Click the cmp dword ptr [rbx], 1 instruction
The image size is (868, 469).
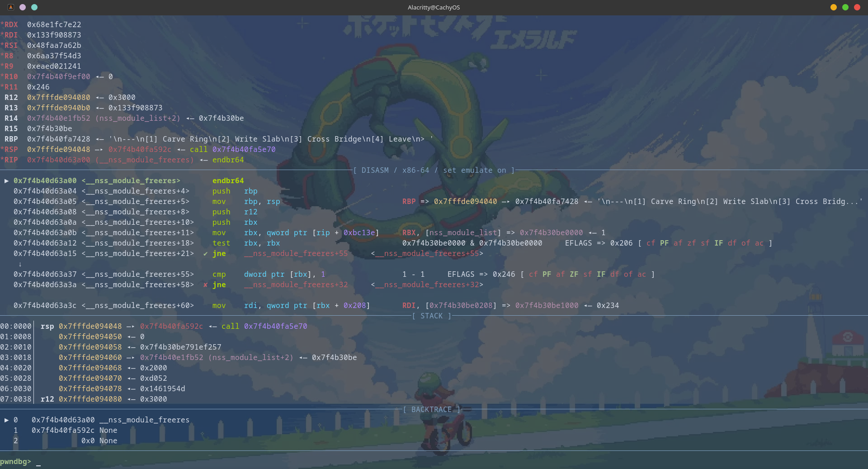[x=269, y=274]
